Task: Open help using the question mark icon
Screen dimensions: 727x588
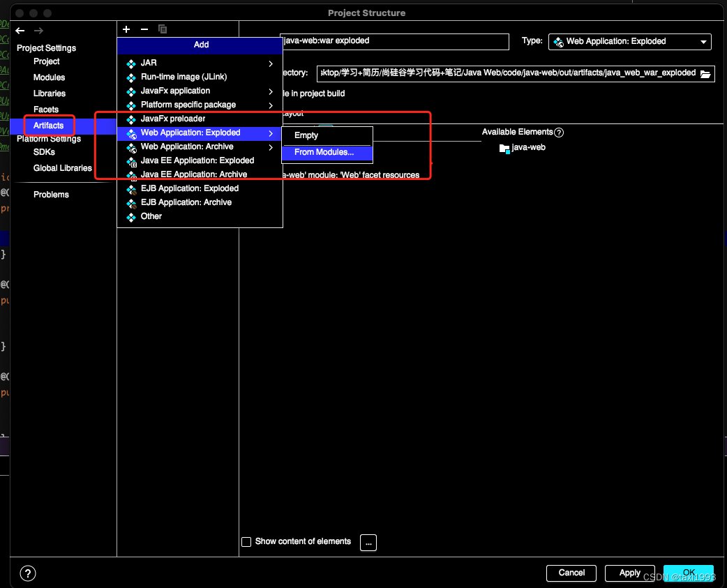Action: [28, 573]
